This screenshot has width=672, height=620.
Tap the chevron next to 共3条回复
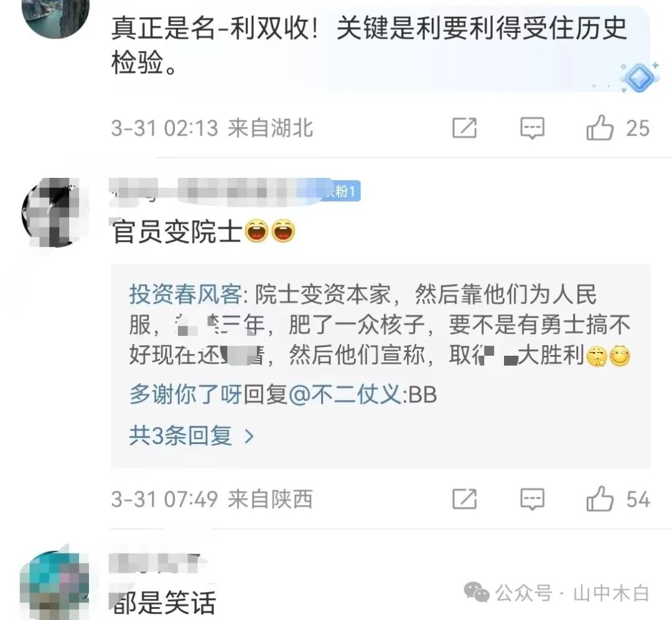249,437
